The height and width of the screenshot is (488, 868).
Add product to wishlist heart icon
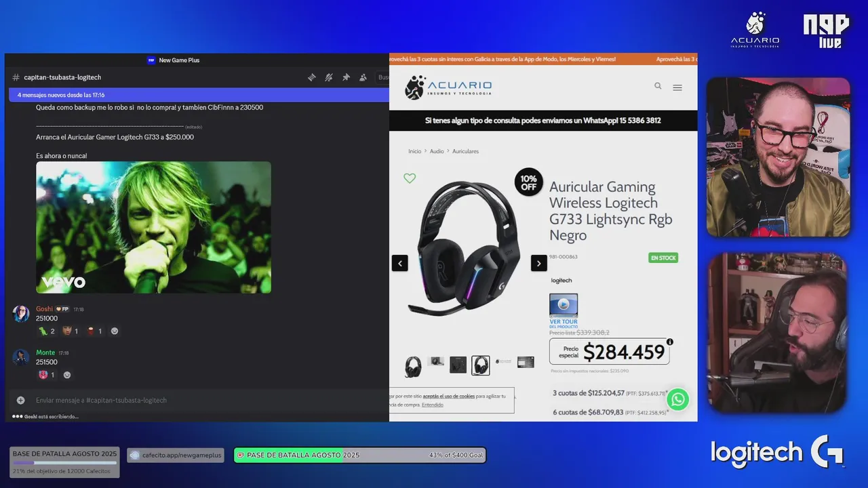[x=410, y=178]
